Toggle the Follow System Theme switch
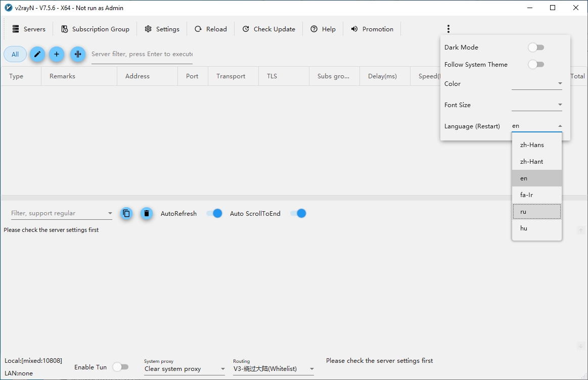The height and width of the screenshot is (380, 588). (x=536, y=65)
